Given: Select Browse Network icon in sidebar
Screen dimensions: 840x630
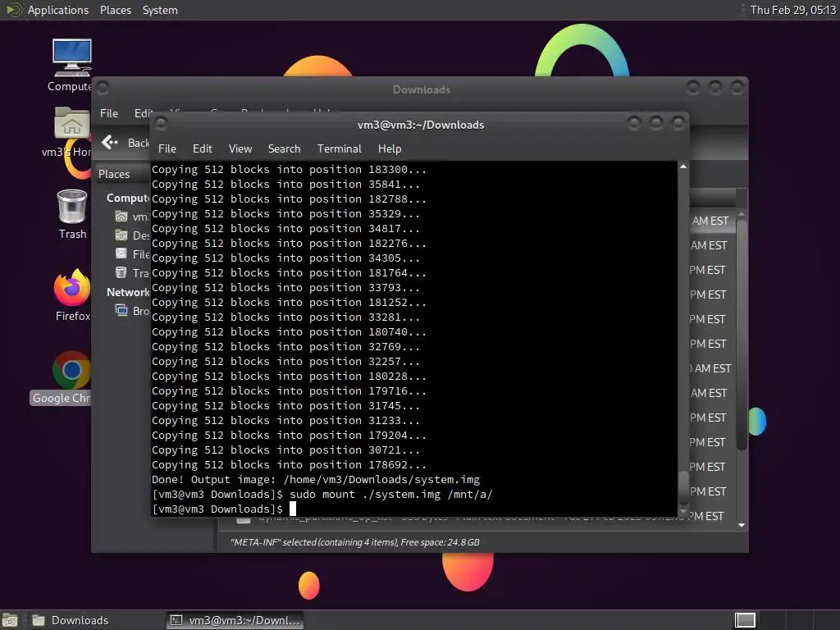Looking at the screenshot, I should [x=121, y=310].
